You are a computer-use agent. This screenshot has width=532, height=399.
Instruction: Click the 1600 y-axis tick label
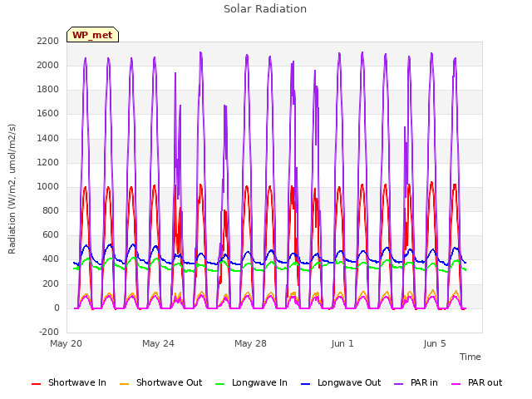pyautogui.click(x=48, y=114)
